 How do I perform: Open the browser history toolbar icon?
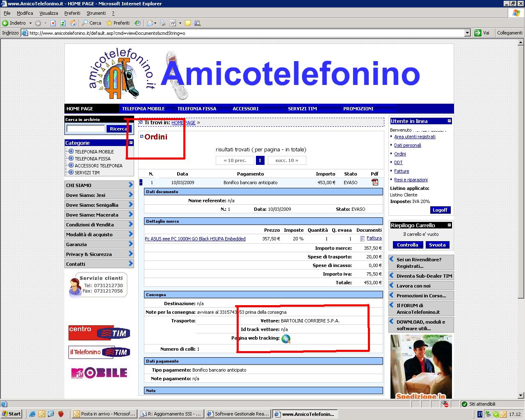click(138, 23)
